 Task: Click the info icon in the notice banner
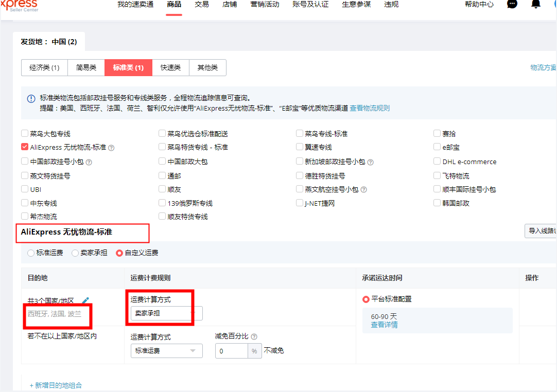(x=31, y=99)
